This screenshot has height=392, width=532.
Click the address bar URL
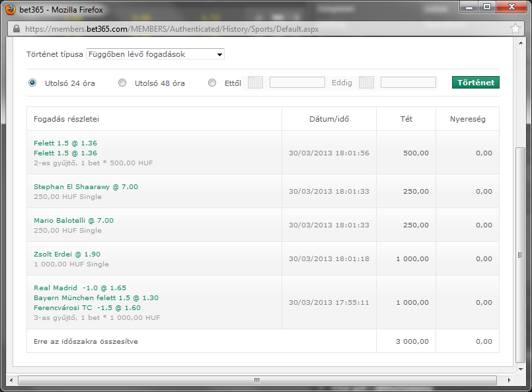coord(172,29)
